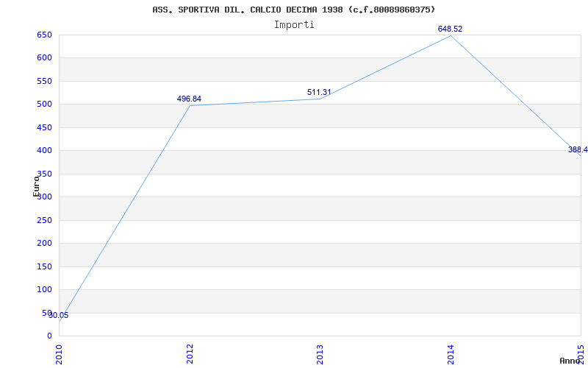Select the 648.52 data label
The height and width of the screenshot is (368, 588).
[x=450, y=29]
